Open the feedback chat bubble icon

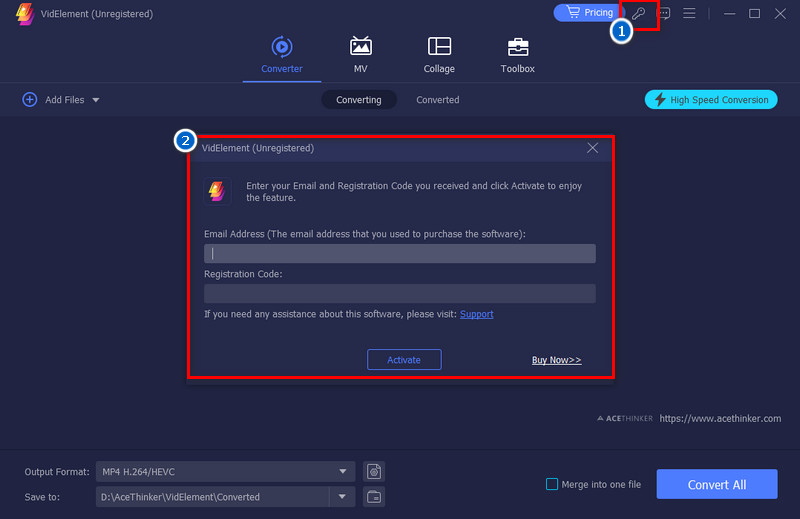663,13
